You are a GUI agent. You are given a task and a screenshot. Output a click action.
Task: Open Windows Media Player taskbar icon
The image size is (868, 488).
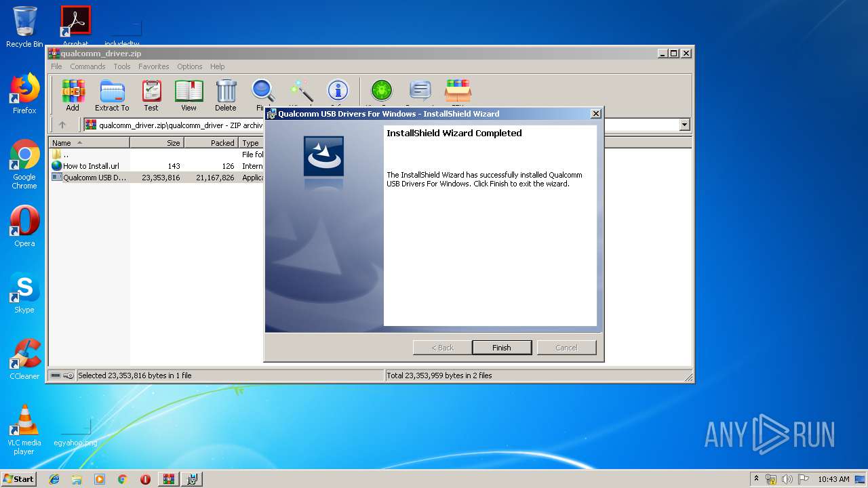(x=100, y=479)
